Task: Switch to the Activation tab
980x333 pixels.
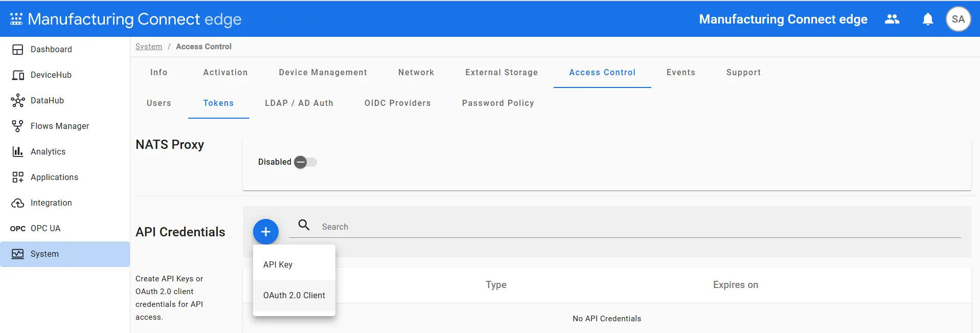Action: click(225, 73)
